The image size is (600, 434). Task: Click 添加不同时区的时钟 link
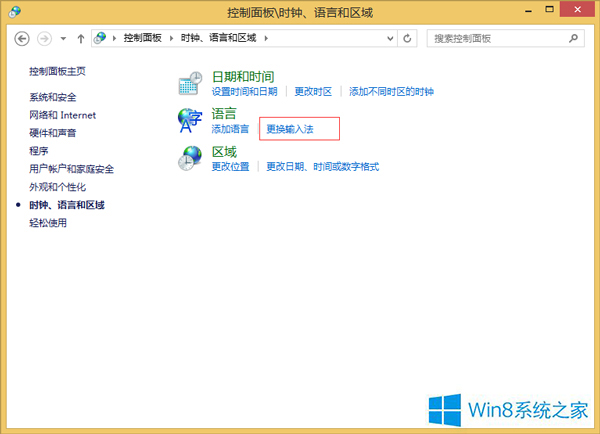(391, 92)
